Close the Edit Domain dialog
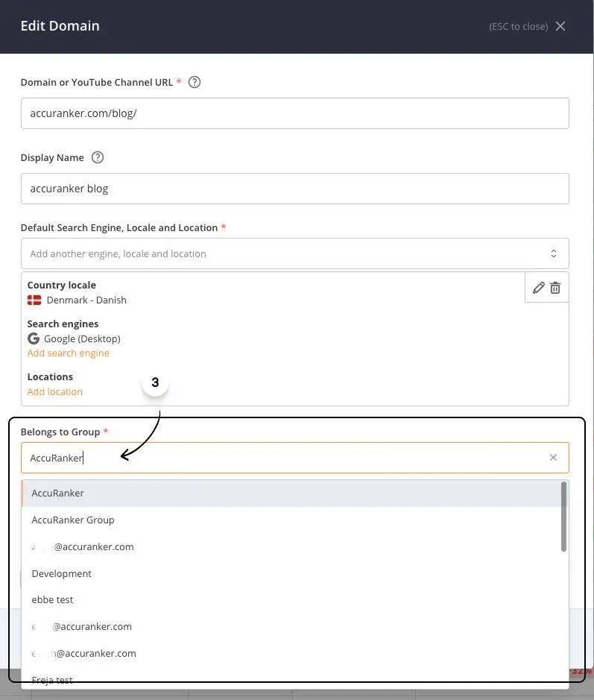Image resolution: width=594 pixels, height=700 pixels. 560,26
